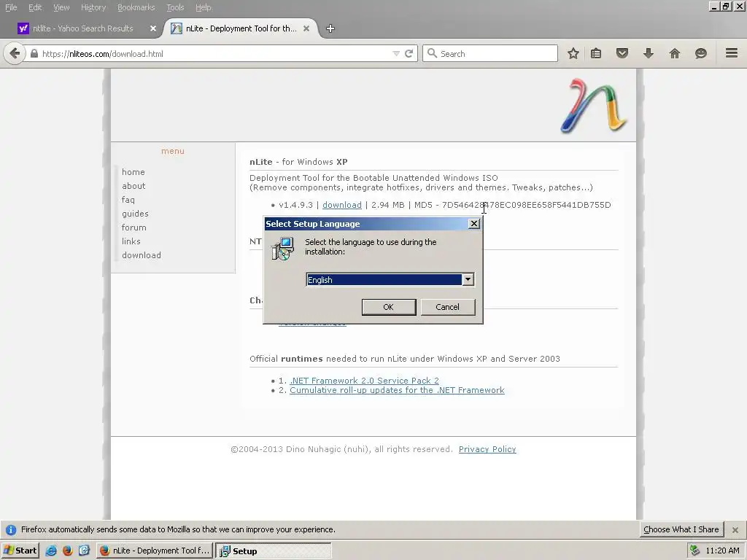Screen dimensions: 747x560
Task: Open the View menu
Action: 61,7
